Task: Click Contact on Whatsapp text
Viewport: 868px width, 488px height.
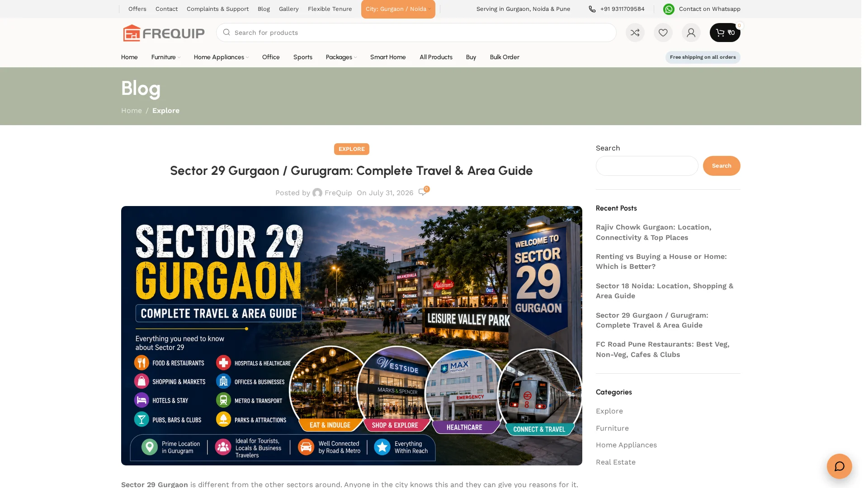Action: (x=709, y=9)
